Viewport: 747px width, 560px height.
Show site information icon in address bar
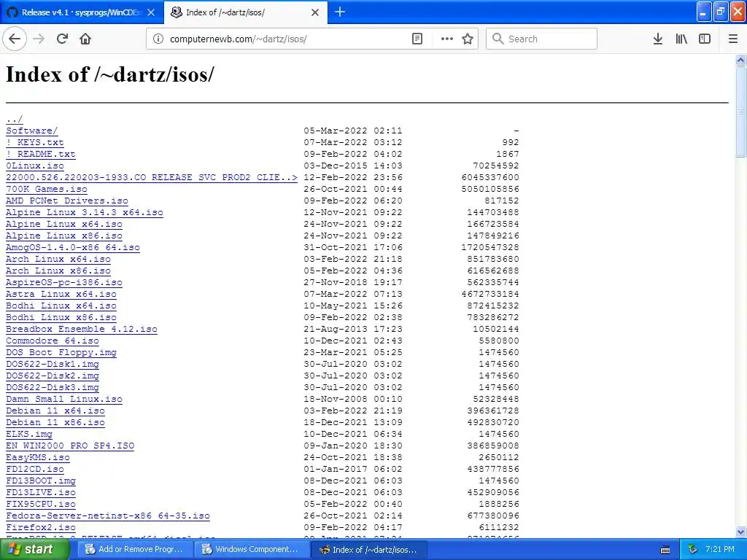[158, 39]
